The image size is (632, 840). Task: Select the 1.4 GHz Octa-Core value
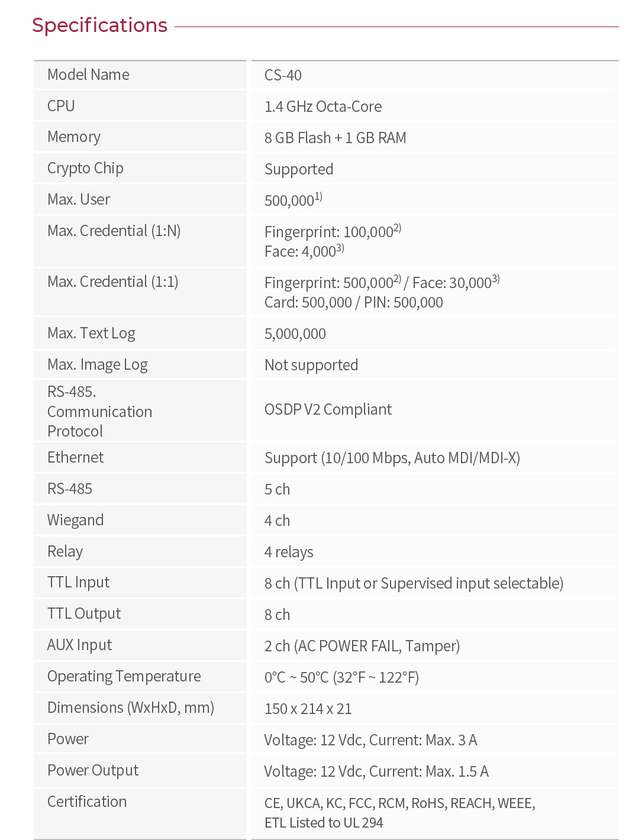point(323,106)
